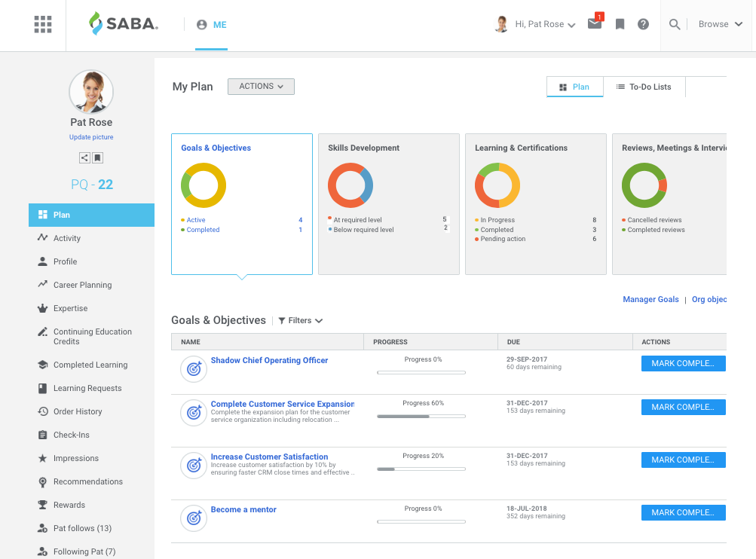Viewport: 756px width, 559px height.
Task: Click the Completed goals link in card
Action: point(203,230)
